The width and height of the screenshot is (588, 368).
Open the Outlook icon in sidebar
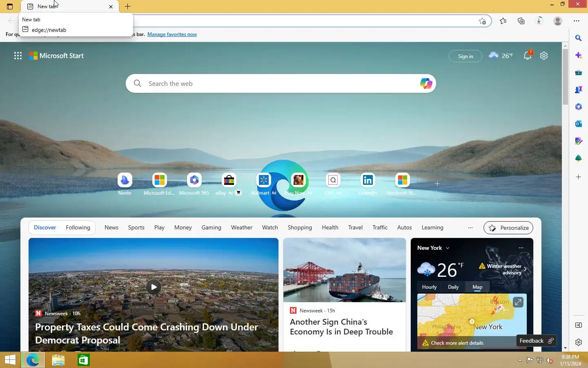(x=578, y=124)
